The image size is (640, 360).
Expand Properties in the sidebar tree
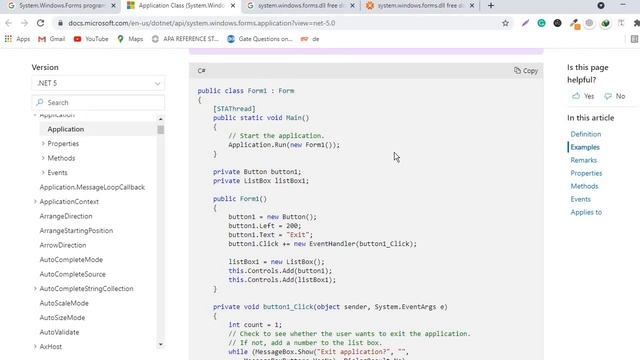click(43, 144)
